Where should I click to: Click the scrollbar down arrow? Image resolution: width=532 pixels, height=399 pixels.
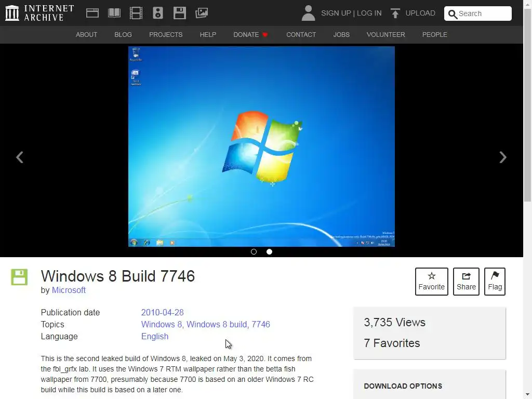[528, 395]
